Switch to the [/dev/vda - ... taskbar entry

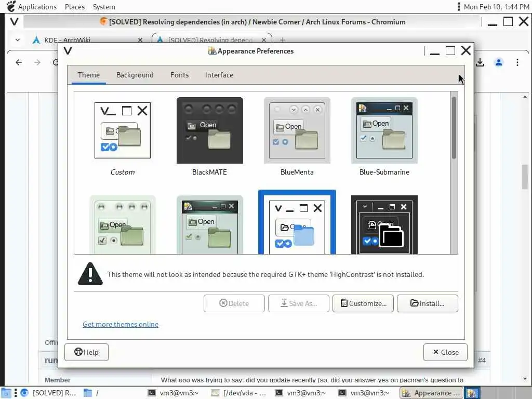click(x=239, y=393)
